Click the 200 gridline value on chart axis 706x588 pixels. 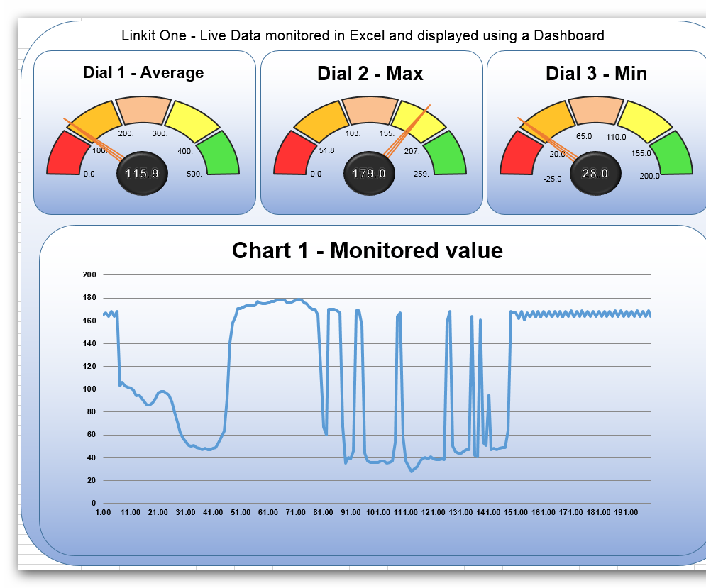click(x=90, y=274)
